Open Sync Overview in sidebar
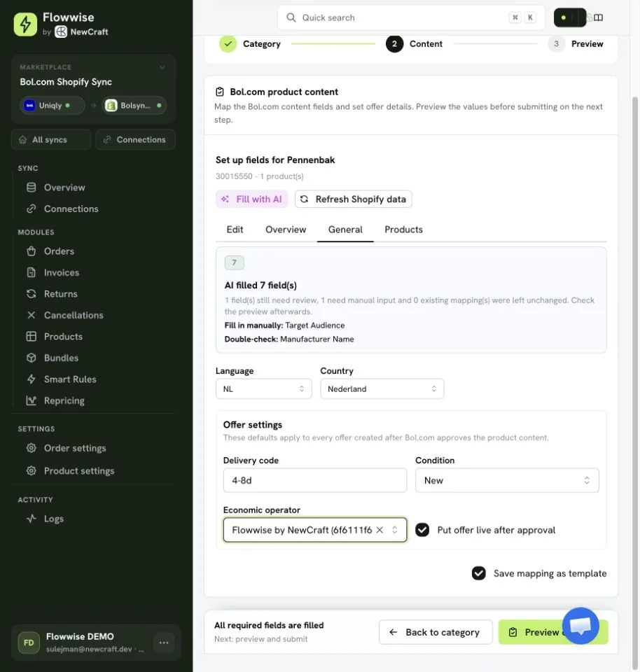 (64, 188)
